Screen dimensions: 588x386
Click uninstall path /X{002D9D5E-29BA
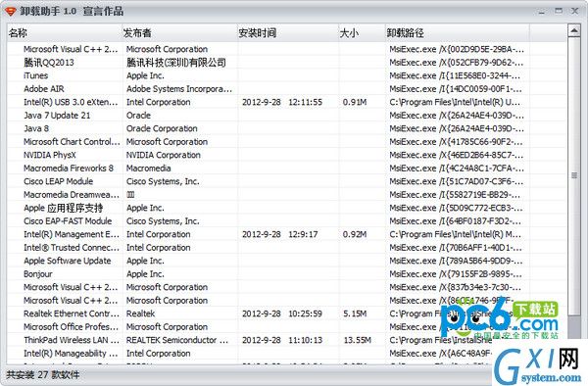[x=457, y=49]
